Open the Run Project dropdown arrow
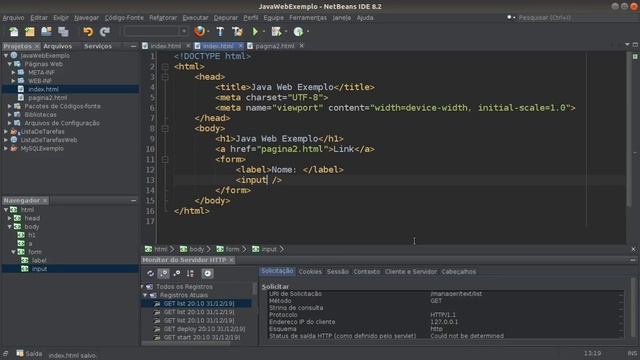640x360 pixels. click(x=264, y=31)
